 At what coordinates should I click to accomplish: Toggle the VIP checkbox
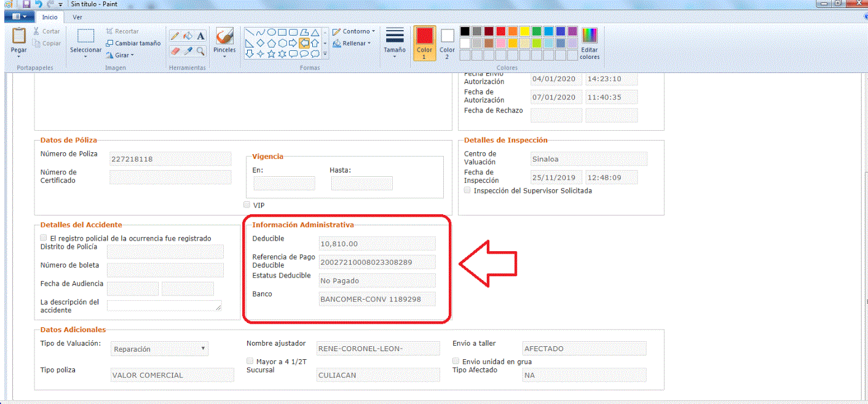click(247, 205)
